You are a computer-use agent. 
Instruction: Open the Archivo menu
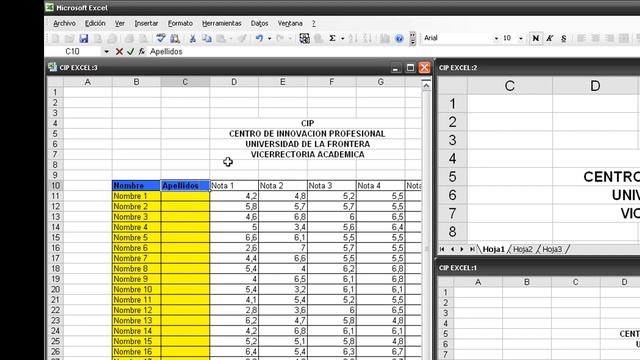pyautogui.click(x=64, y=23)
